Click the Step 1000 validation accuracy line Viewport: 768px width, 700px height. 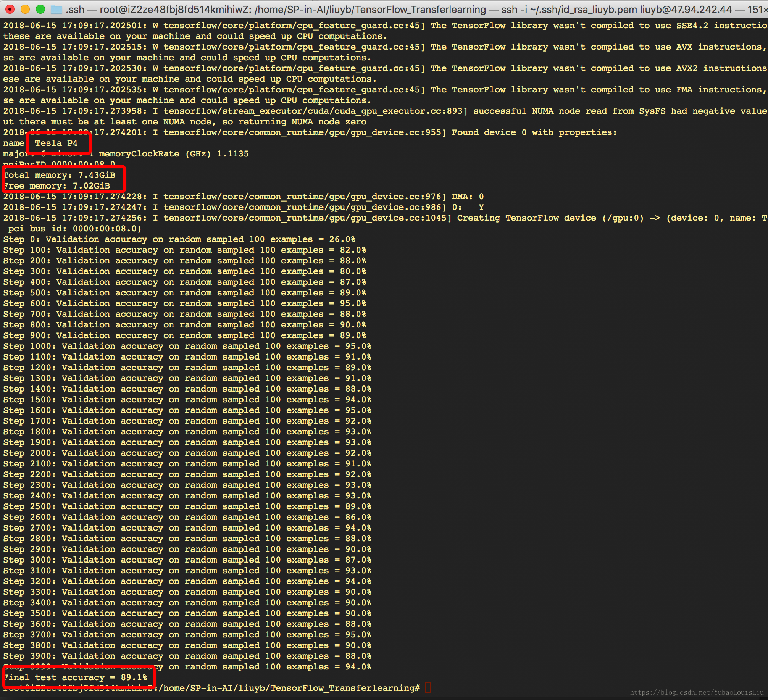point(187,346)
